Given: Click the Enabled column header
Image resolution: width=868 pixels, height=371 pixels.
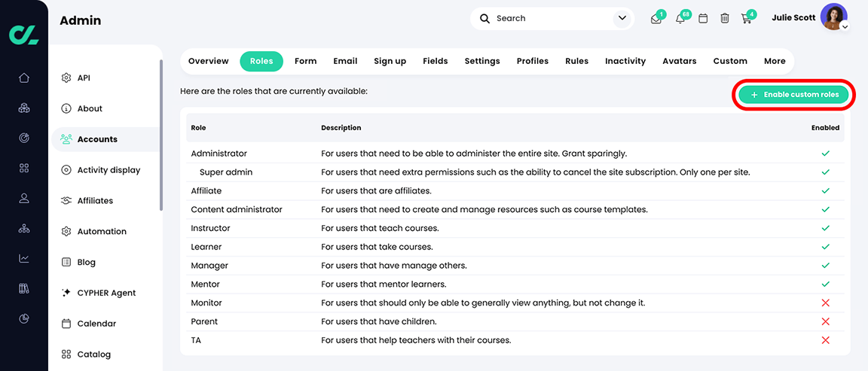Looking at the screenshot, I should 825,128.
